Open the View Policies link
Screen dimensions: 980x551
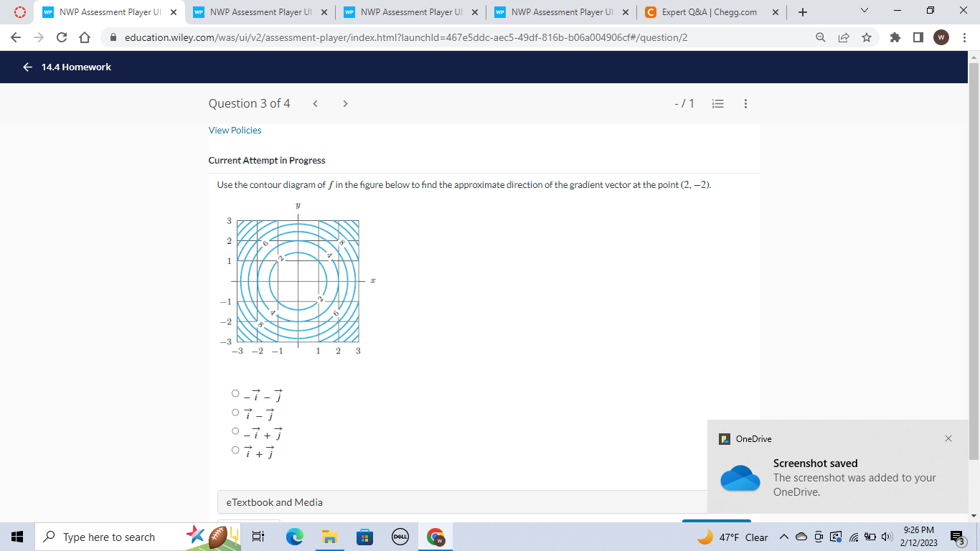233,130
